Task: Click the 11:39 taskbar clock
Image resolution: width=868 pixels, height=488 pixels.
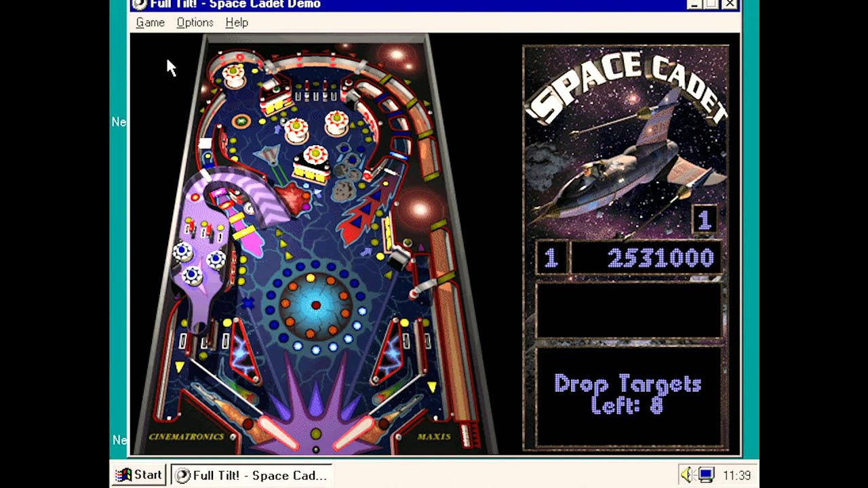Action: [736, 475]
